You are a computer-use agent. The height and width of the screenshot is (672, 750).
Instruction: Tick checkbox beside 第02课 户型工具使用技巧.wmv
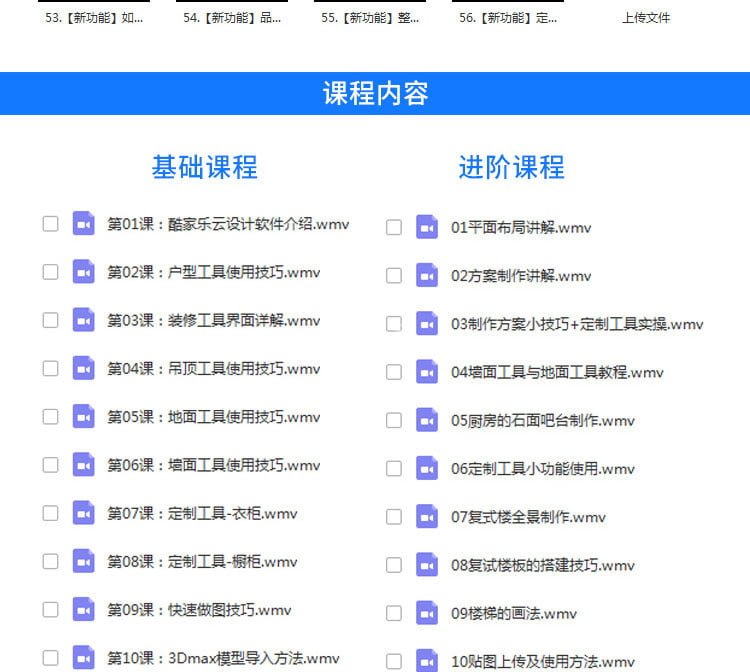tap(50, 272)
